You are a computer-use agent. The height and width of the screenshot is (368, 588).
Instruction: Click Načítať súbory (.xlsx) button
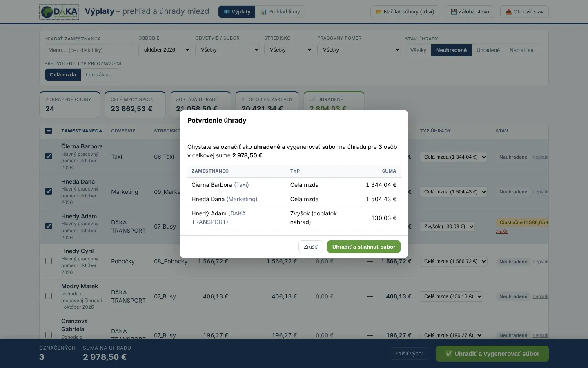point(405,12)
